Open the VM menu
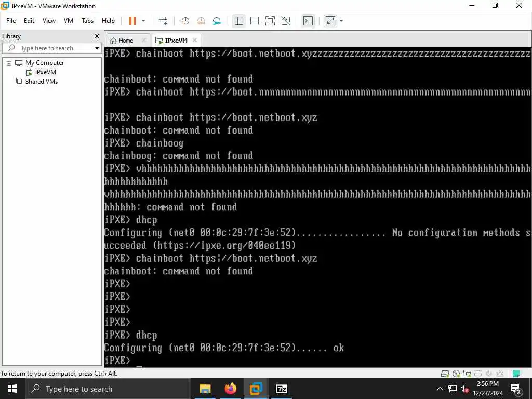Image resolution: width=532 pixels, height=399 pixels. tap(69, 21)
